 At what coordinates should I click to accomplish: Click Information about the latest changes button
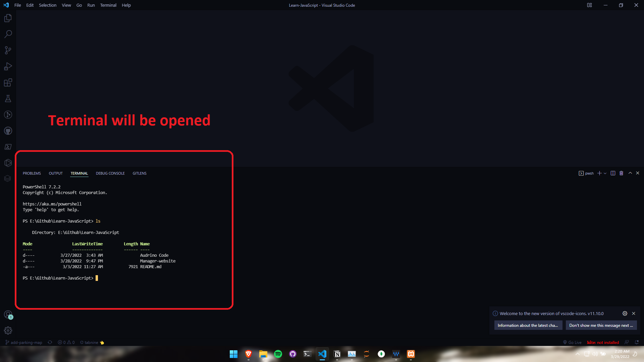(x=528, y=325)
